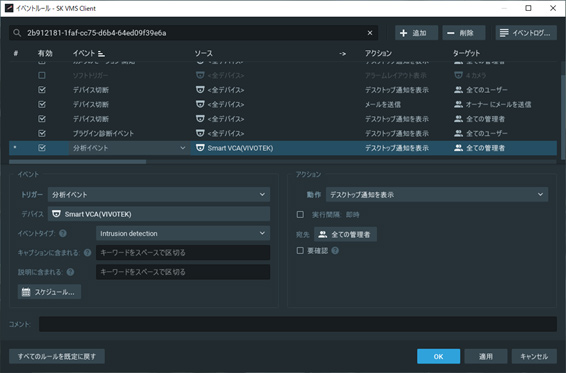This screenshot has height=373, width=566.
Task: Click users icon in selected row 全ての管理者 target
Action: (x=458, y=148)
